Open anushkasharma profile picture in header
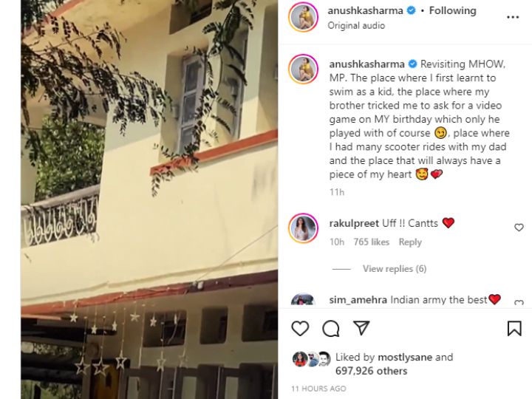The width and height of the screenshot is (532, 399). (x=304, y=17)
